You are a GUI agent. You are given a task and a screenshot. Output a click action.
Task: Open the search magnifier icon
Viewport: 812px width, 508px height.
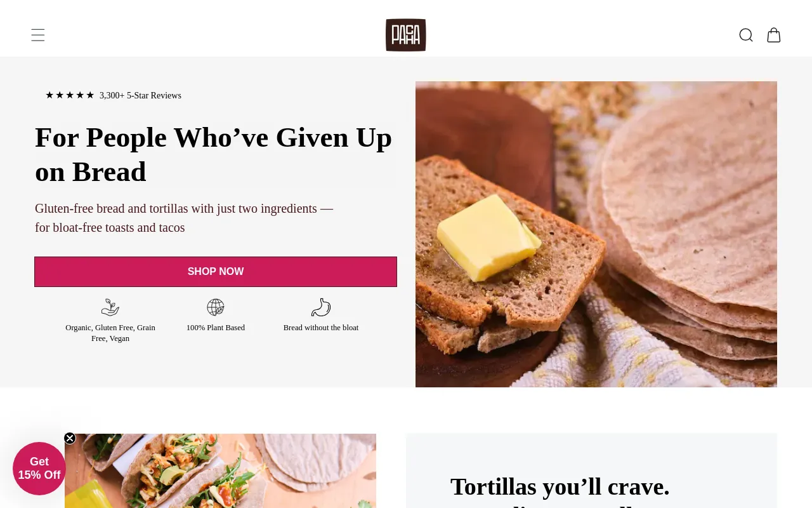pyautogui.click(x=746, y=35)
